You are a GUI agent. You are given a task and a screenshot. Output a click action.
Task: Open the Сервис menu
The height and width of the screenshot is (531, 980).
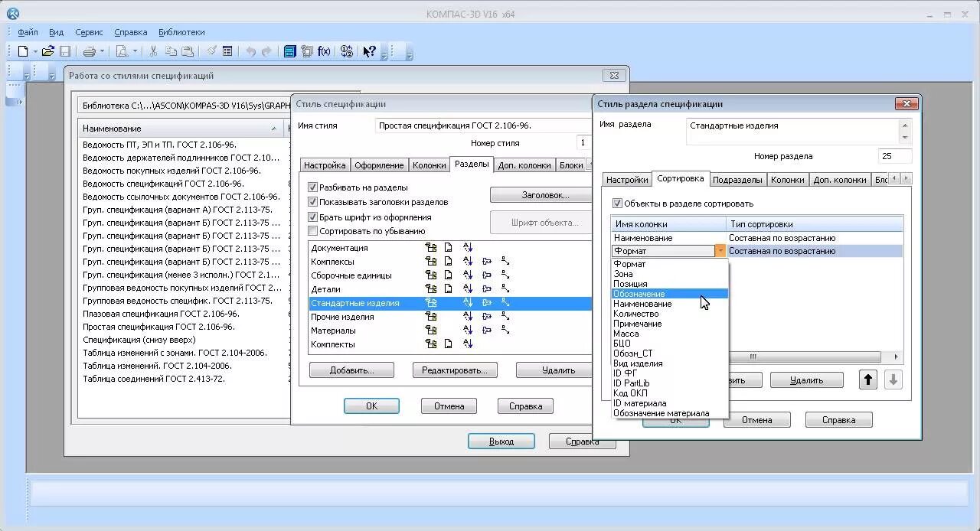(x=89, y=32)
